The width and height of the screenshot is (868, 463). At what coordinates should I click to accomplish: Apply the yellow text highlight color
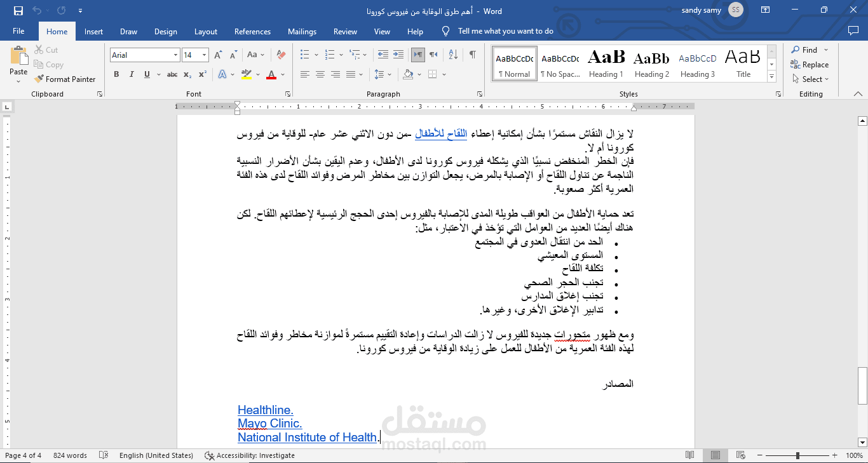pos(247,74)
